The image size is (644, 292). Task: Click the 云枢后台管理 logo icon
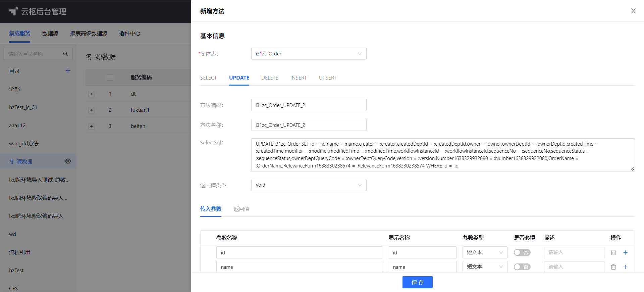tap(13, 11)
